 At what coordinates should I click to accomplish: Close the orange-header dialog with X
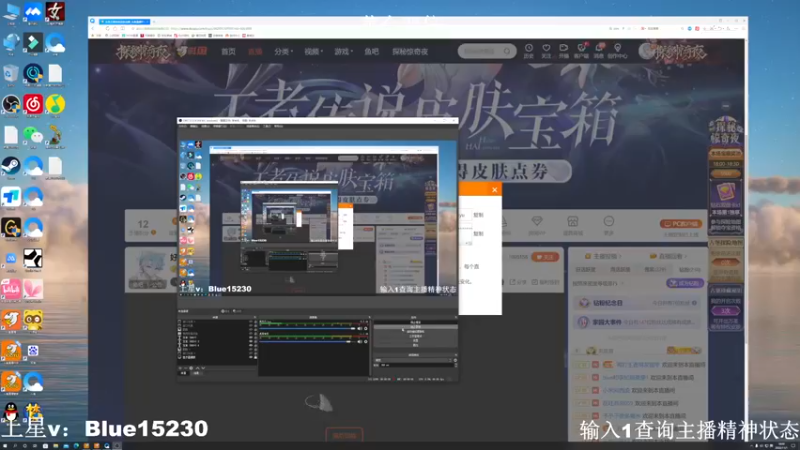[x=494, y=190]
